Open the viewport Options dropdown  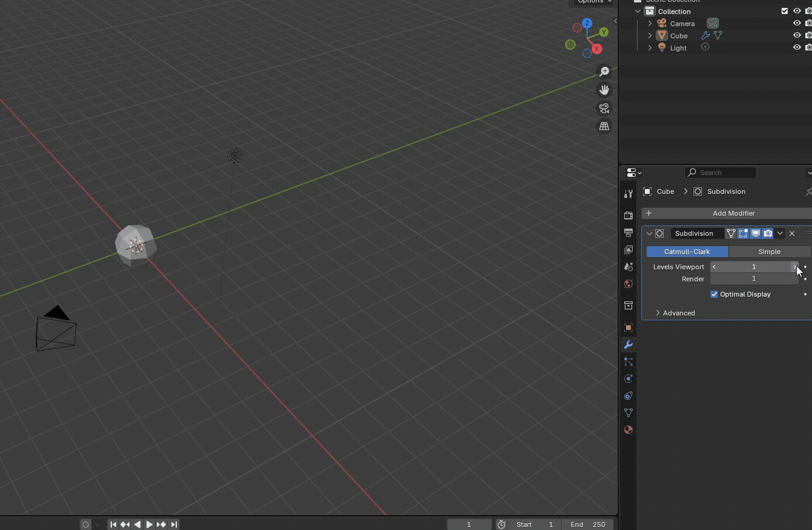(594, 2)
